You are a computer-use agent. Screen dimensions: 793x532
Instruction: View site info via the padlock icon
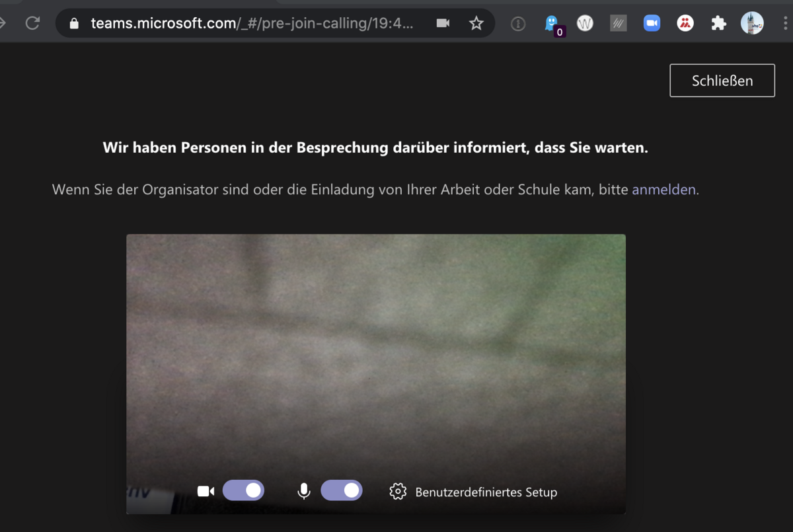coord(74,24)
